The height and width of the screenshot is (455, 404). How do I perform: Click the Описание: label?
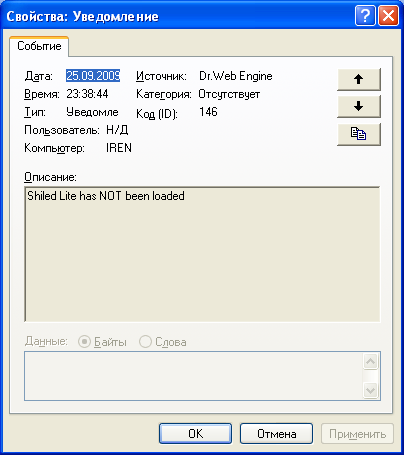50,177
